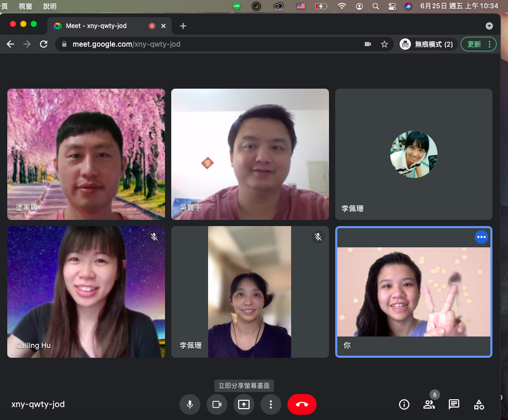Toggle the macOS Control Center icon
Image resolution: width=508 pixels, height=420 pixels.
click(392, 6)
